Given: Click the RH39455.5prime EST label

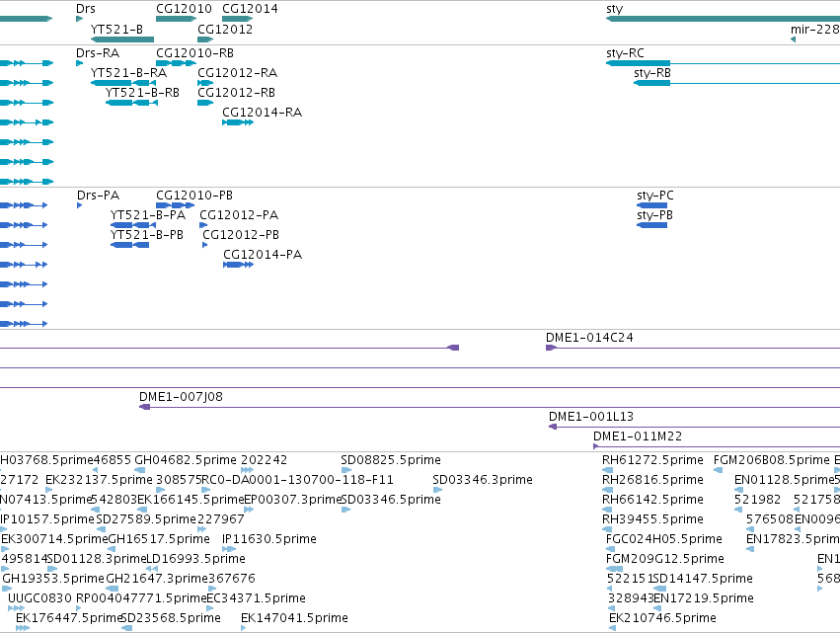Looking at the screenshot, I should (x=652, y=519).
